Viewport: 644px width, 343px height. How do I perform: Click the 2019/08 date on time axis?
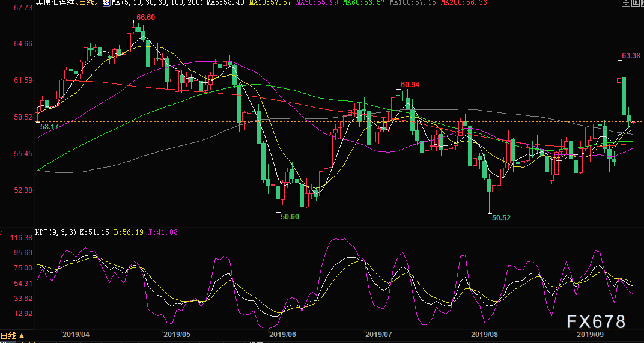[485, 334]
